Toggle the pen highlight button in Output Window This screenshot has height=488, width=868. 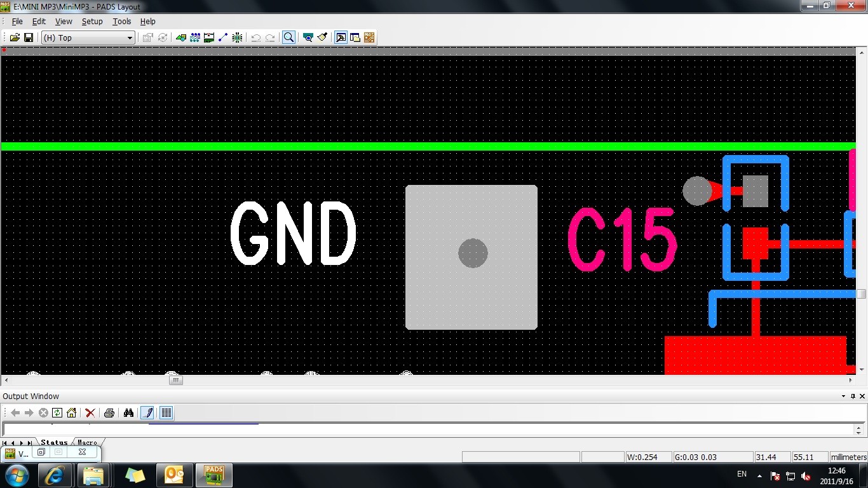(x=147, y=413)
